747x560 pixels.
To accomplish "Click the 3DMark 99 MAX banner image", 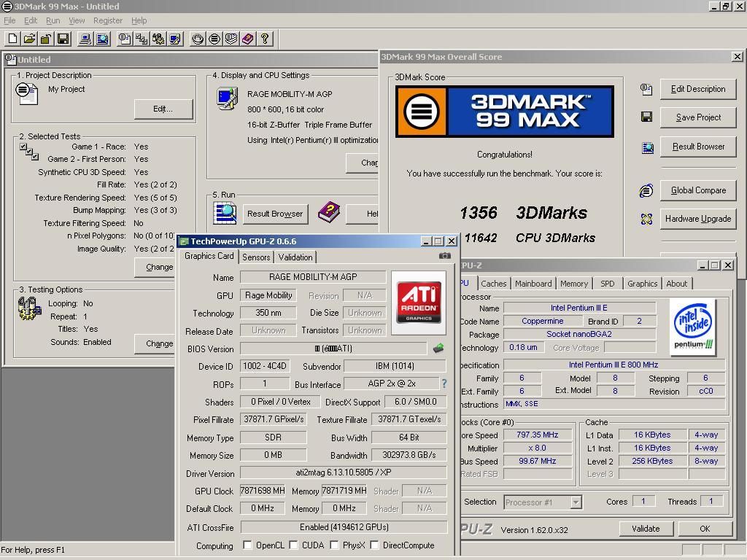I will (x=505, y=112).
